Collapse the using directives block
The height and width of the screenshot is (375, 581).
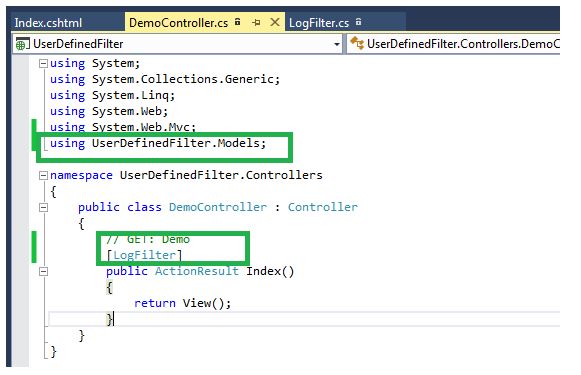pyautogui.click(x=43, y=64)
